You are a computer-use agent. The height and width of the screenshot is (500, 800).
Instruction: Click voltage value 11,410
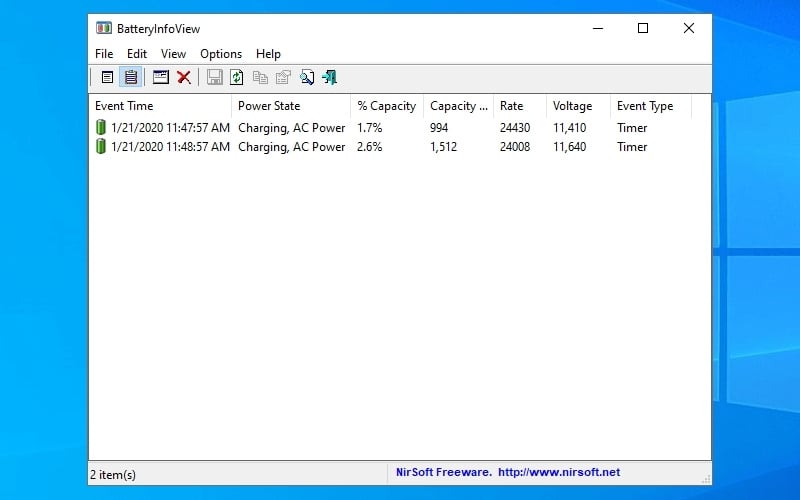pyautogui.click(x=569, y=128)
